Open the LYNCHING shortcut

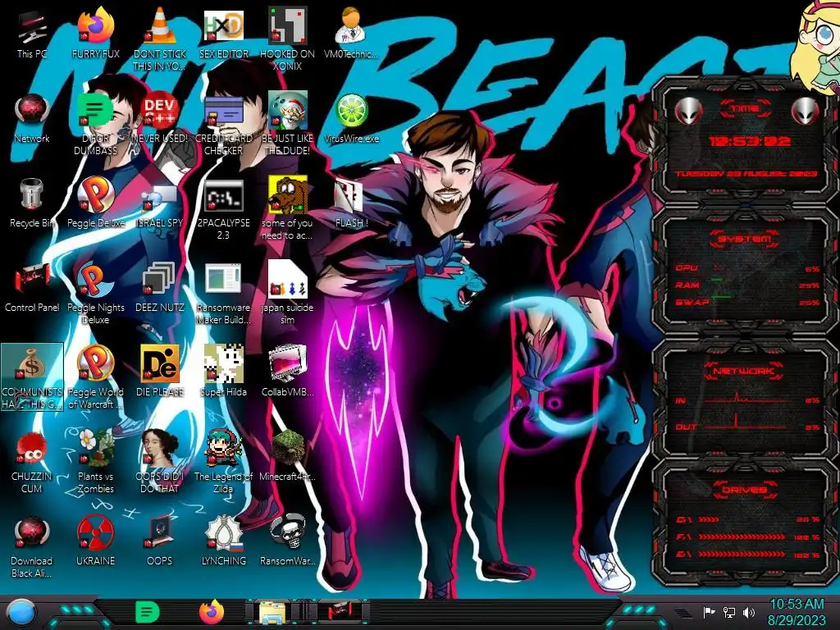[223, 541]
